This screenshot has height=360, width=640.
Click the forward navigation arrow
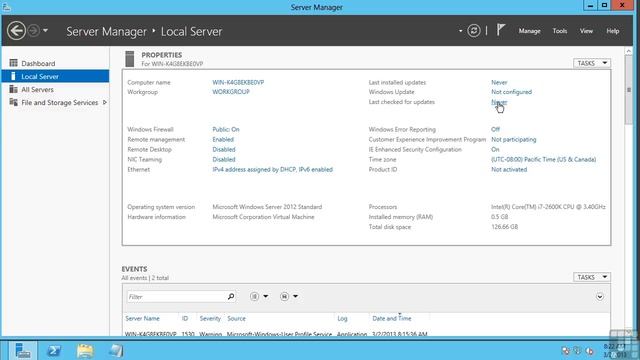click(x=34, y=31)
